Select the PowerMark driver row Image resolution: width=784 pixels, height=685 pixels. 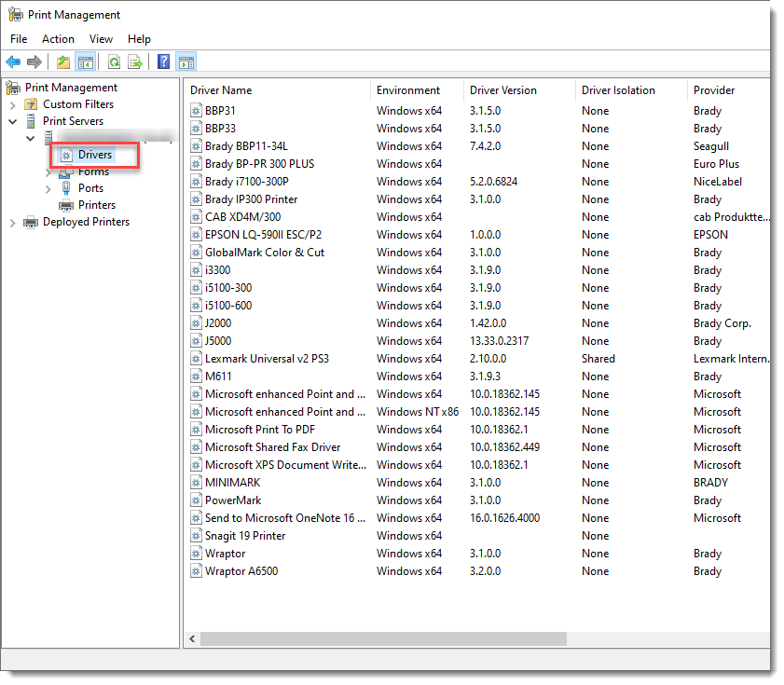point(477,500)
